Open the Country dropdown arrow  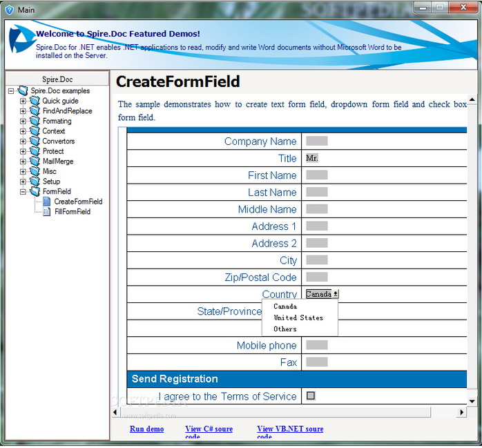(x=336, y=294)
